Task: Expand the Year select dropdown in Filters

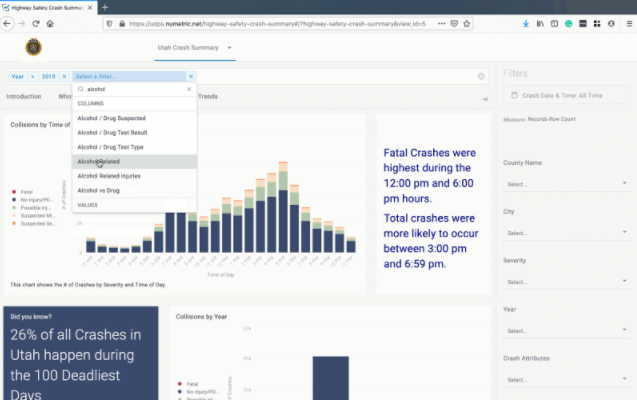Action: [x=566, y=331]
